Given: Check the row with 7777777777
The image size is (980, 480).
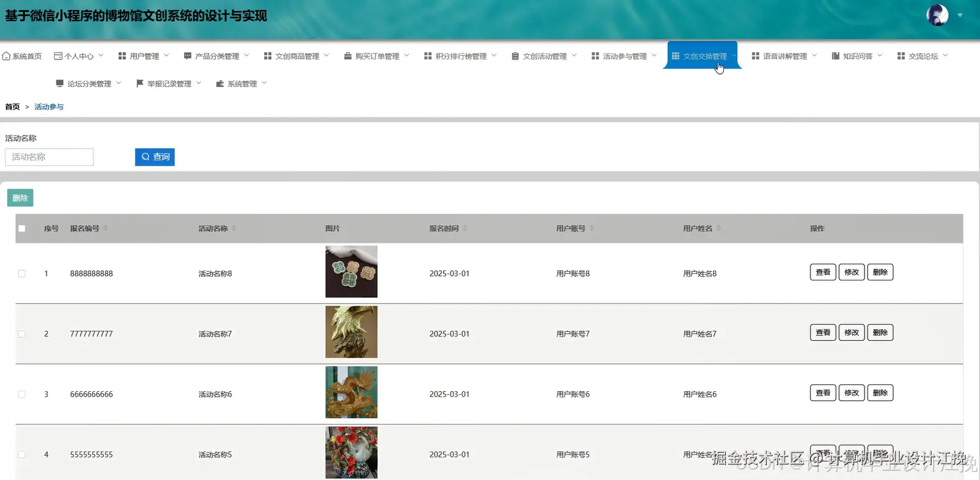Looking at the screenshot, I should coord(22,334).
